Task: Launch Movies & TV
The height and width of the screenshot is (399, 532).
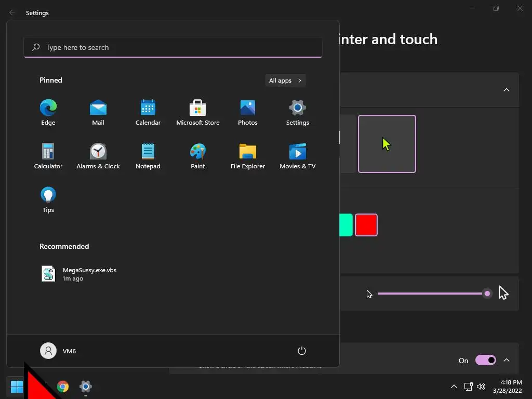Action: [x=298, y=156]
